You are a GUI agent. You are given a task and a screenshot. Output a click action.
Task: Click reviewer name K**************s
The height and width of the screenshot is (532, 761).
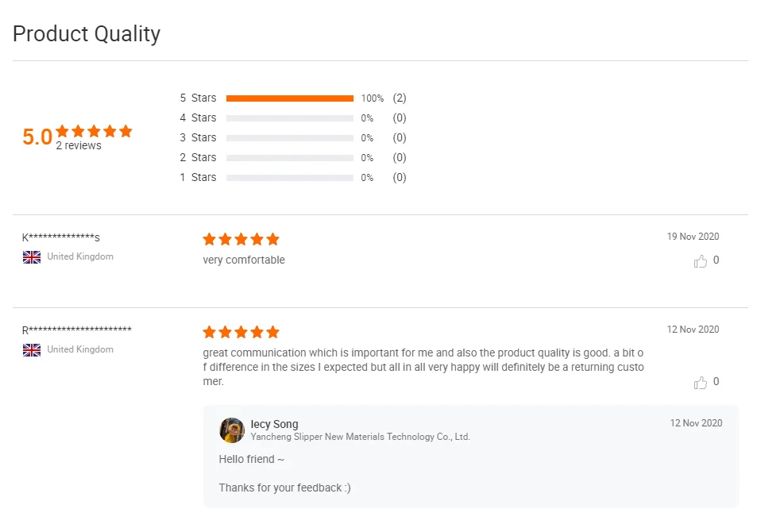61,237
